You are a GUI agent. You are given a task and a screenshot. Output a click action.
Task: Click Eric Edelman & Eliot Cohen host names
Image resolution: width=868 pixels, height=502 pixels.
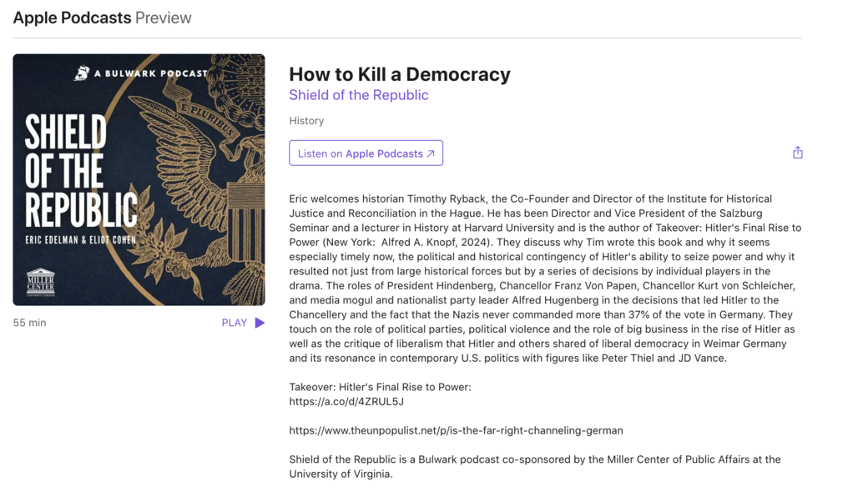[x=80, y=240]
